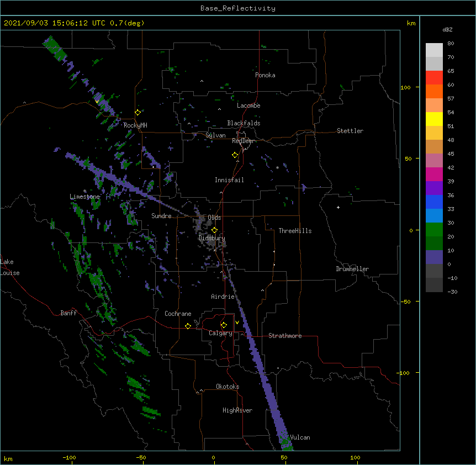
Task: Select the light gray 80 dBZ swatch
Action: 434,50
